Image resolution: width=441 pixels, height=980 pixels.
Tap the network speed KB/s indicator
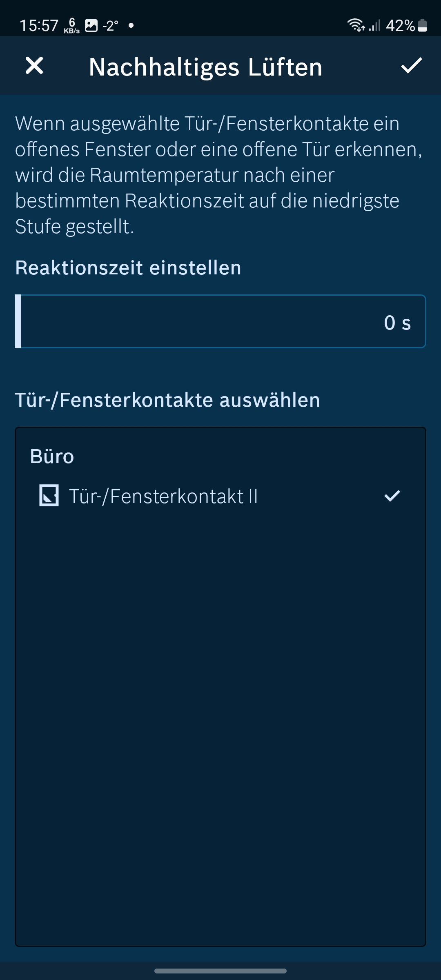click(x=72, y=26)
